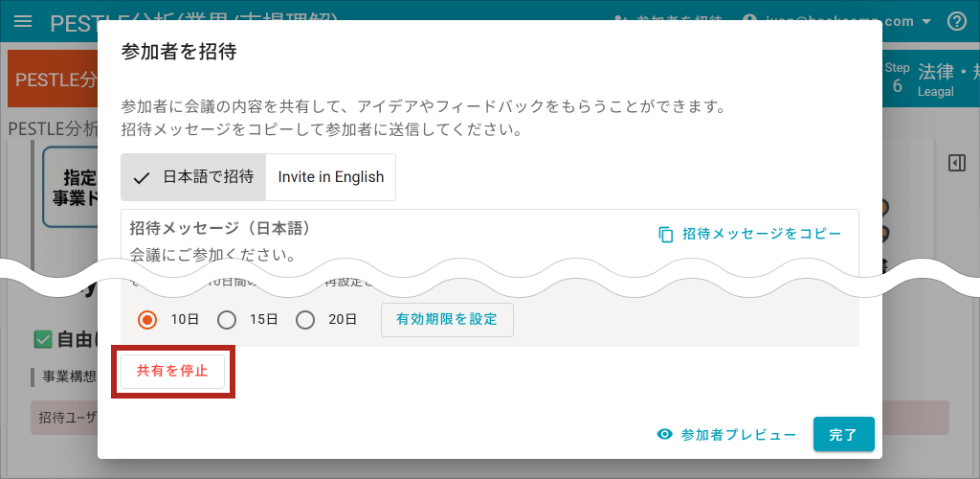980x479 pixels.
Task: Click the eye icon for 参加者プレビュー
Action: coord(665,435)
